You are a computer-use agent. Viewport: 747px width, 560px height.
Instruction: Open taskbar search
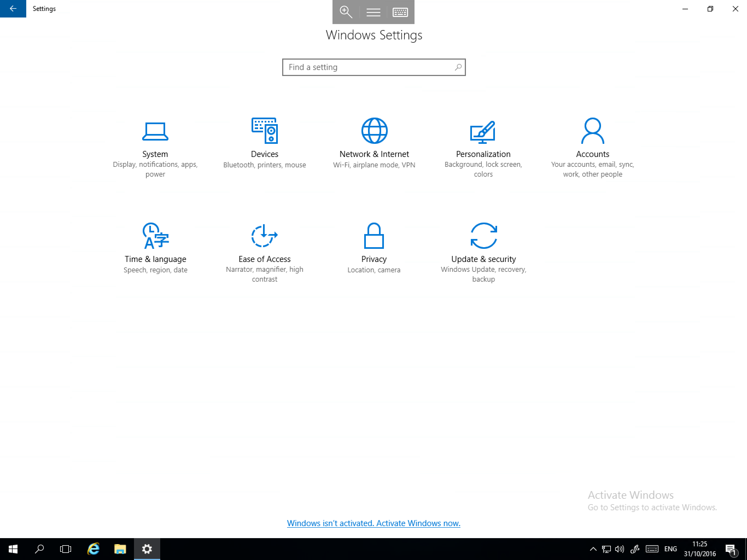pos(39,549)
